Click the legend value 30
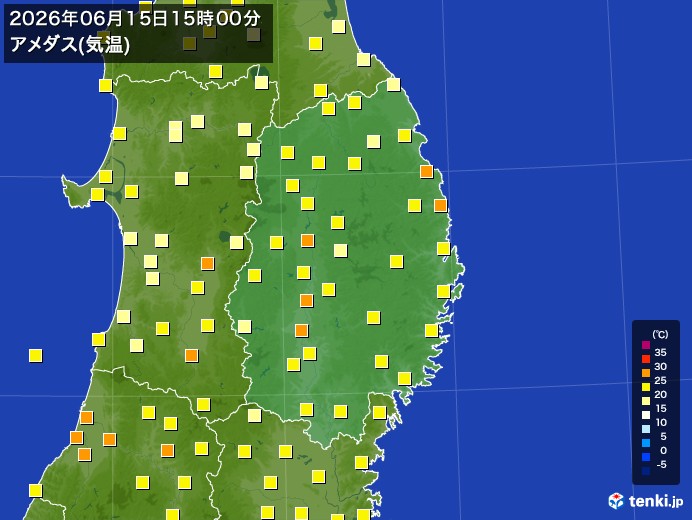Viewport: 692px width, 520px height. (661, 366)
